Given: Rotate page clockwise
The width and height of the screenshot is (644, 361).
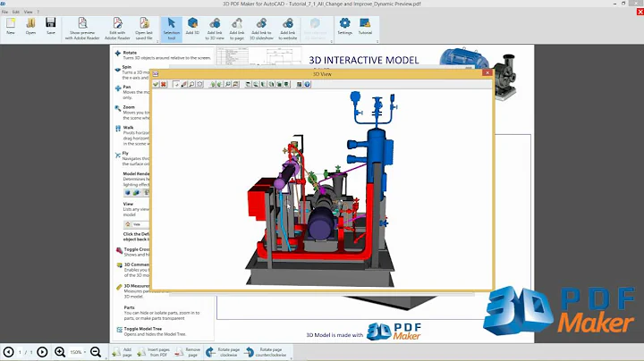Looking at the screenshot, I should pyautogui.click(x=223, y=352).
